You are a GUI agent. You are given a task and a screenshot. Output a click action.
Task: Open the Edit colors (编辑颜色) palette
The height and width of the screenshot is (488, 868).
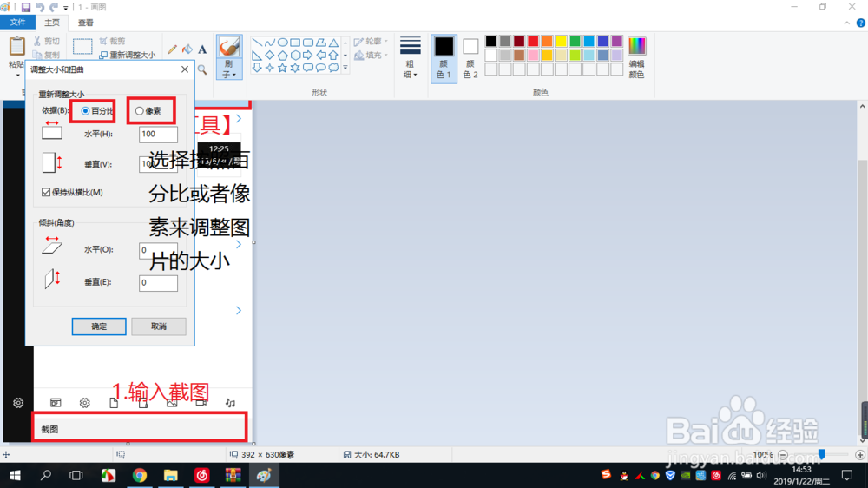[636, 57]
